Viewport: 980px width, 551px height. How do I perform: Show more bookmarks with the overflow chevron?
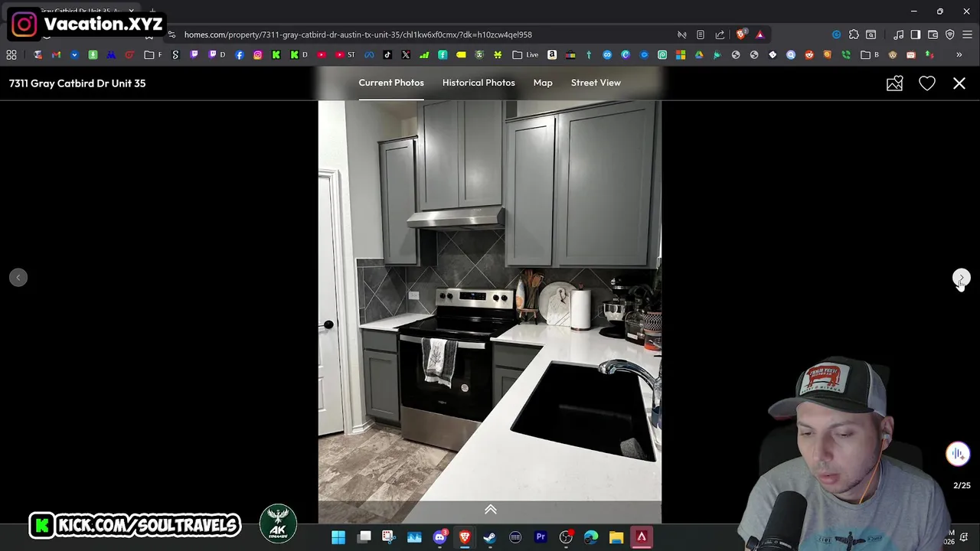point(959,55)
